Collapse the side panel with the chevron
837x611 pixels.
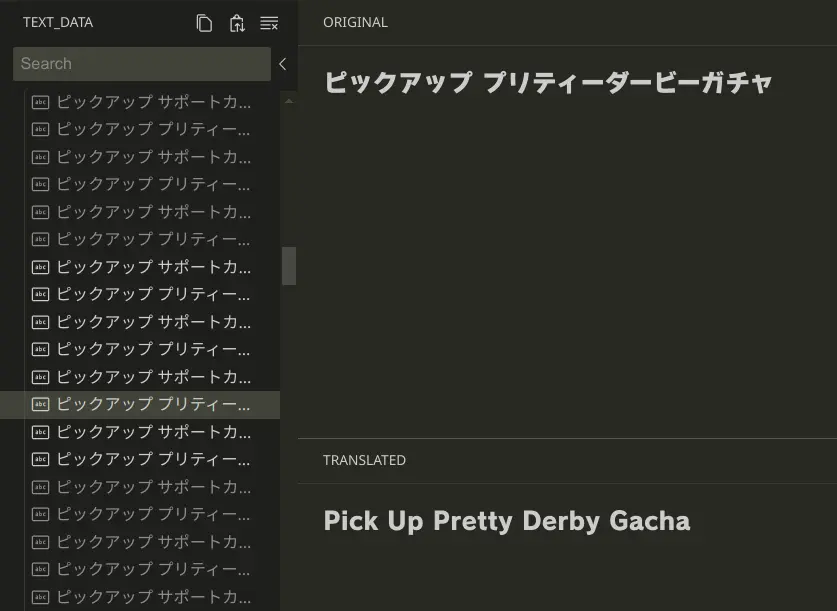pyautogui.click(x=282, y=64)
